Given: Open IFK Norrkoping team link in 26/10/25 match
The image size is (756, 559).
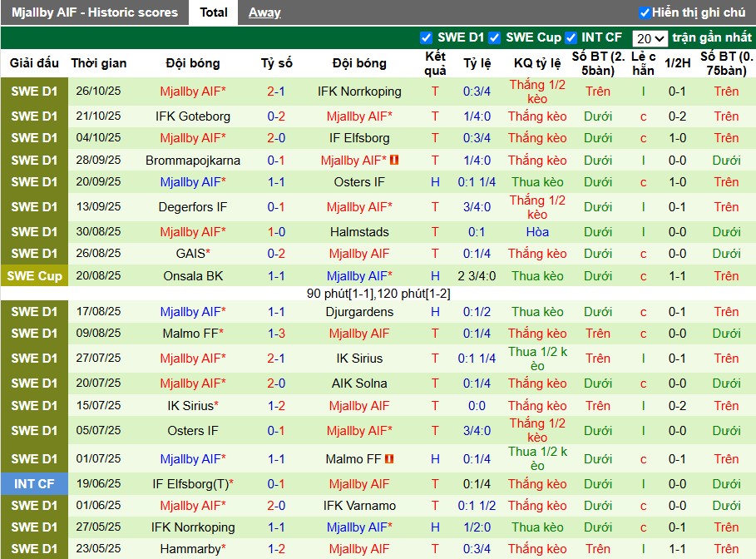Looking at the screenshot, I should tap(359, 92).
